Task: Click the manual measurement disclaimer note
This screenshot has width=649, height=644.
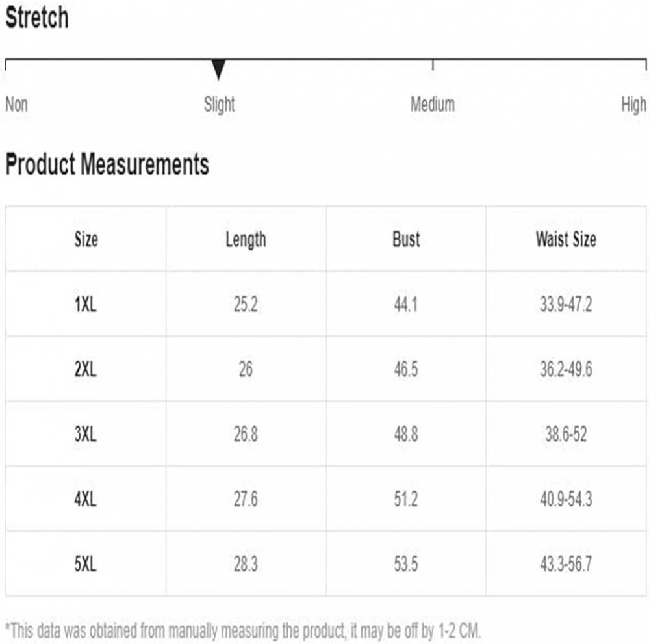Action: click(243, 631)
